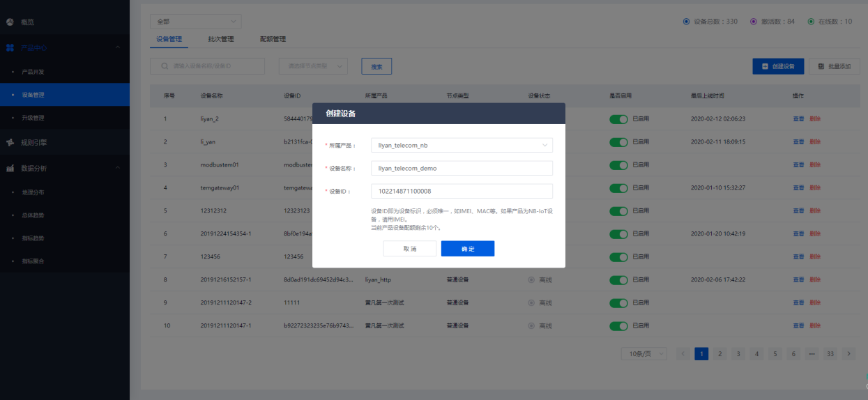Click the 概览 overview icon in sidebar
This screenshot has height=400, width=868.
tap(10, 22)
